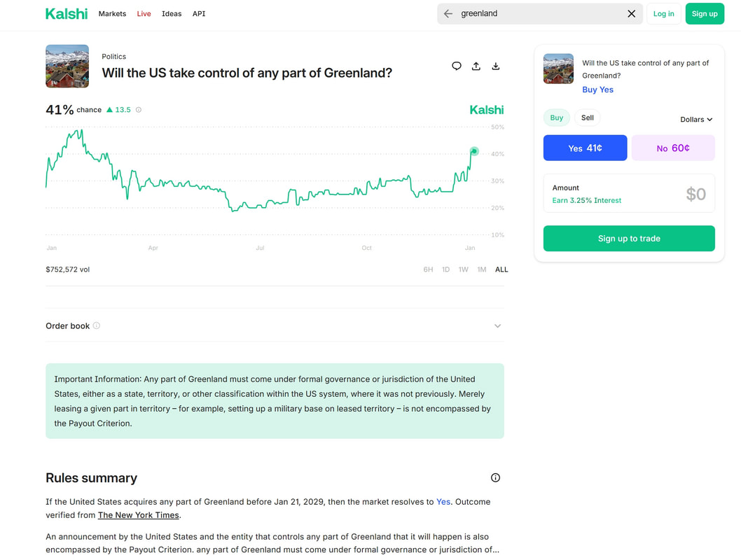The height and width of the screenshot is (560, 741).
Task: Click the Kalshi logo in header
Action: 67,14
